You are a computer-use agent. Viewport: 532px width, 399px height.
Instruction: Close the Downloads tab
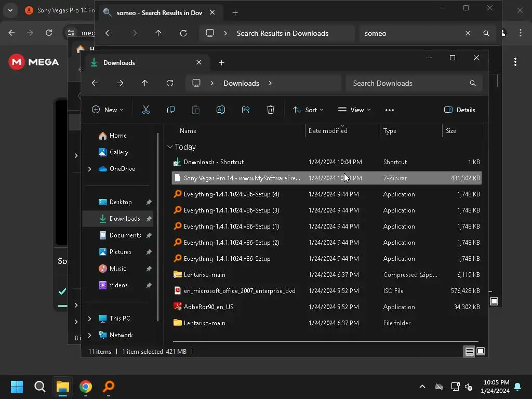tap(199, 62)
